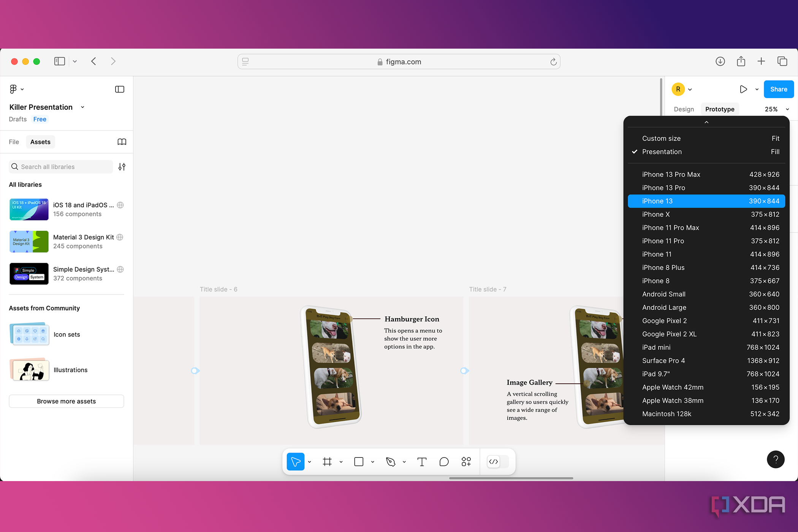Open the help question mark button

coord(776,459)
